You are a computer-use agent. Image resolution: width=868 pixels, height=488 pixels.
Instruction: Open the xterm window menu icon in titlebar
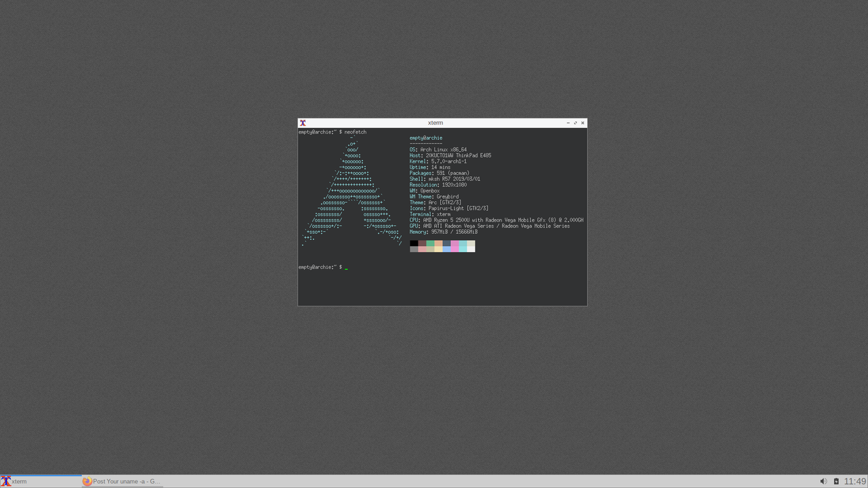302,123
